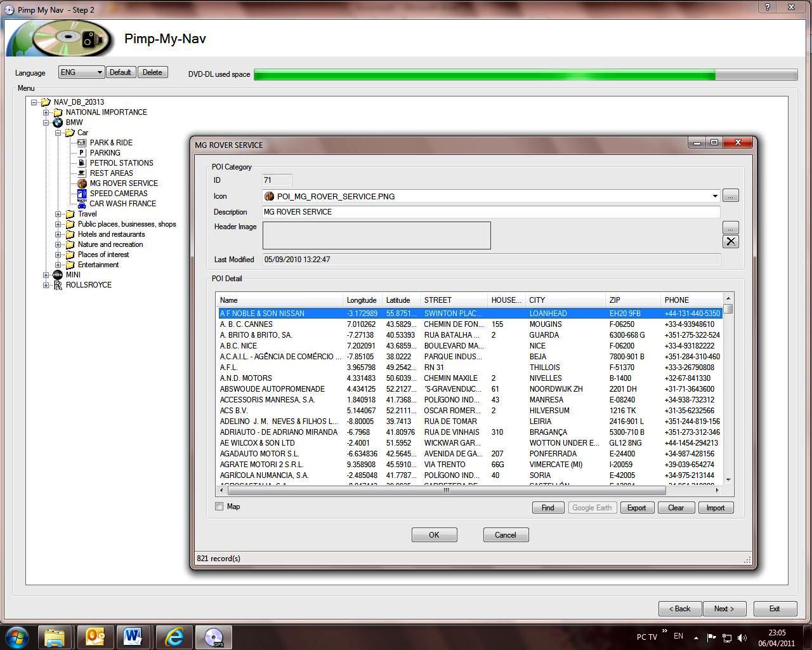Viewport: 812px width, 650px height.
Task: Open the Icon file dropdown
Action: click(714, 196)
